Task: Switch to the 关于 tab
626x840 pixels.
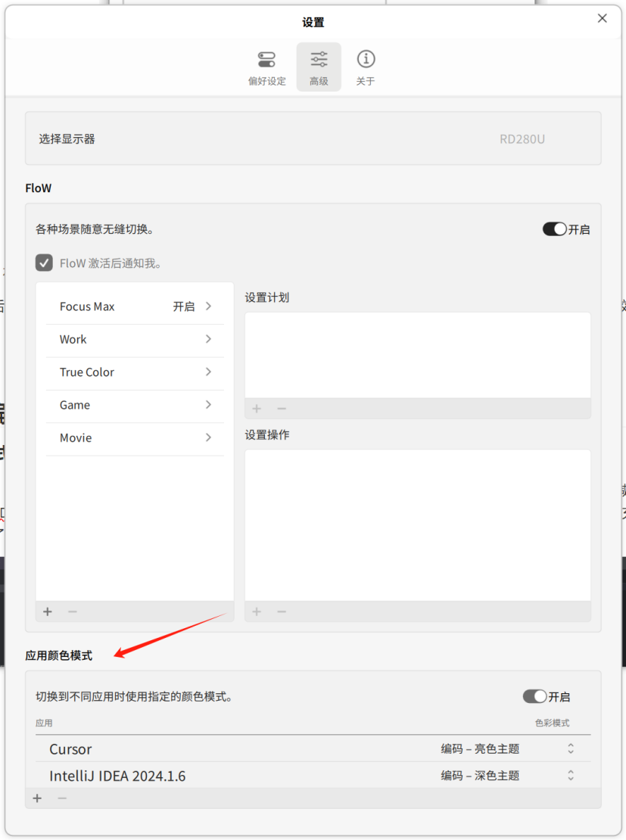Action: pyautogui.click(x=366, y=67)
